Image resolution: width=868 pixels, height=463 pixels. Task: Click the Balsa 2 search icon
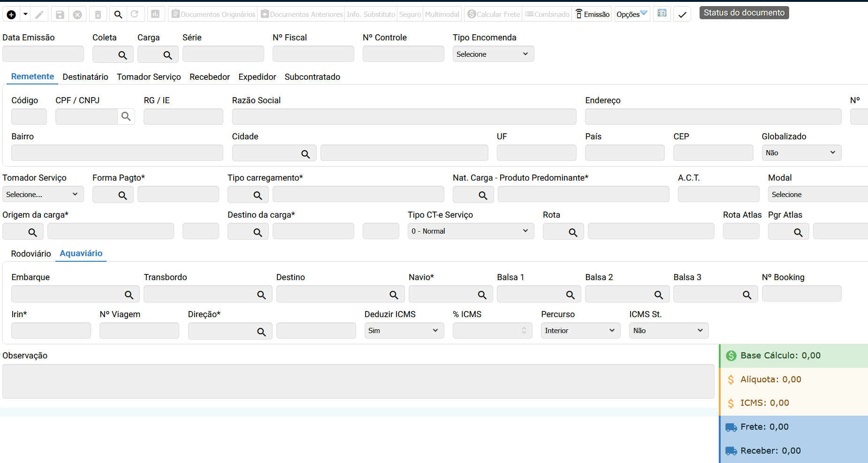coord(658,295)
